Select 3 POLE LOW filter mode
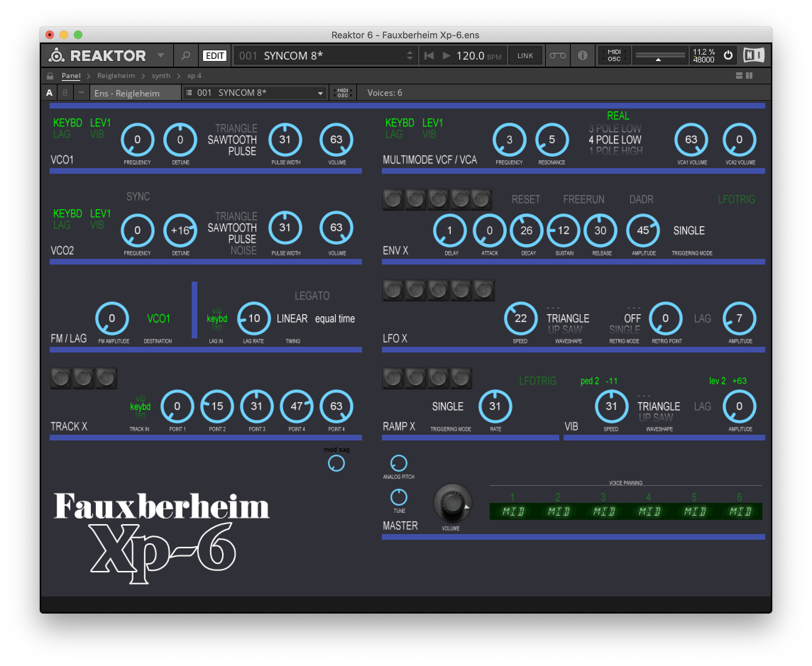 pyautogui.click(x=615, y=128)
